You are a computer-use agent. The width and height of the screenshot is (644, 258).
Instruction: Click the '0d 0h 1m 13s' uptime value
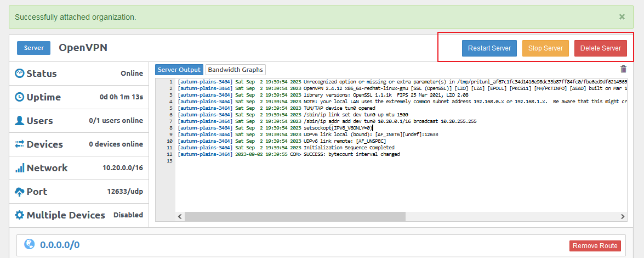122,97
